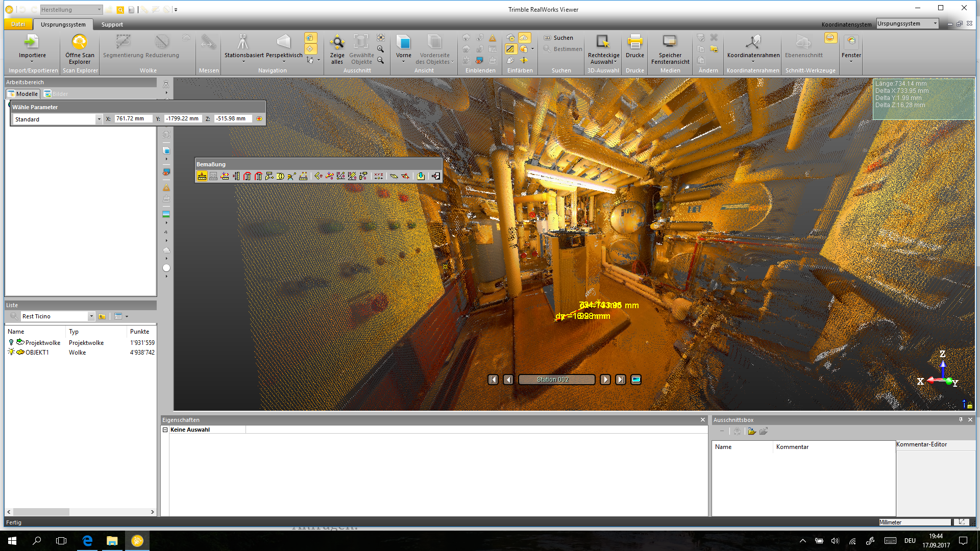Go to next station arrow
Image resolution: width=980 pixels, height=551 pixels.
605,380
